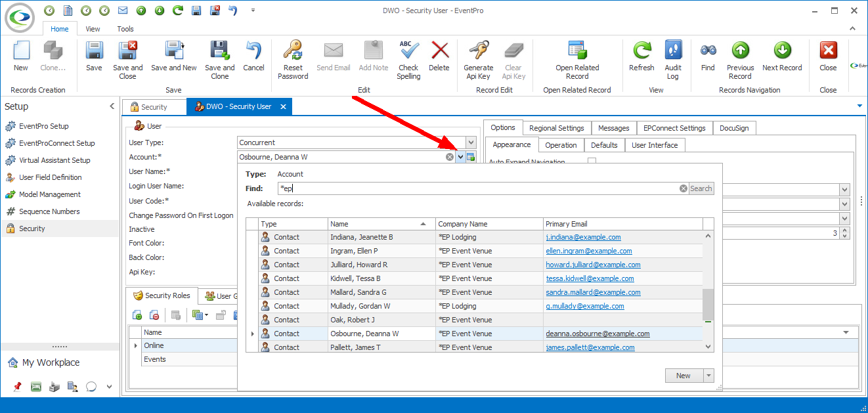Click the red pin icon in workplace bar

17,387
